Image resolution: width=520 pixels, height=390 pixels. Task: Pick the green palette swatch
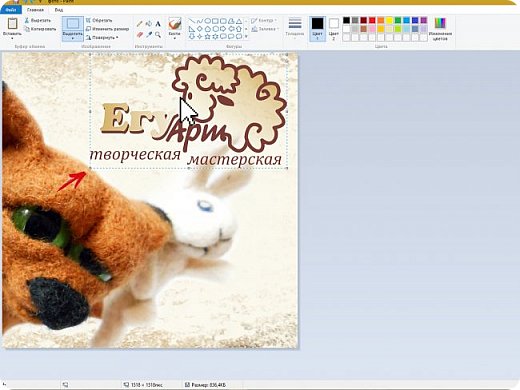point(398,21)
